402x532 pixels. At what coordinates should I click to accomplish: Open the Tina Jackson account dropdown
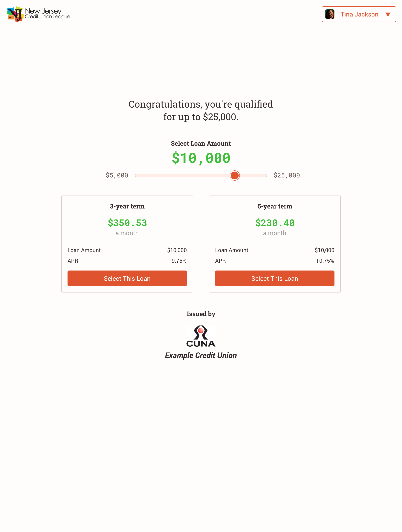pyautogui.click(x=359, y=14)
